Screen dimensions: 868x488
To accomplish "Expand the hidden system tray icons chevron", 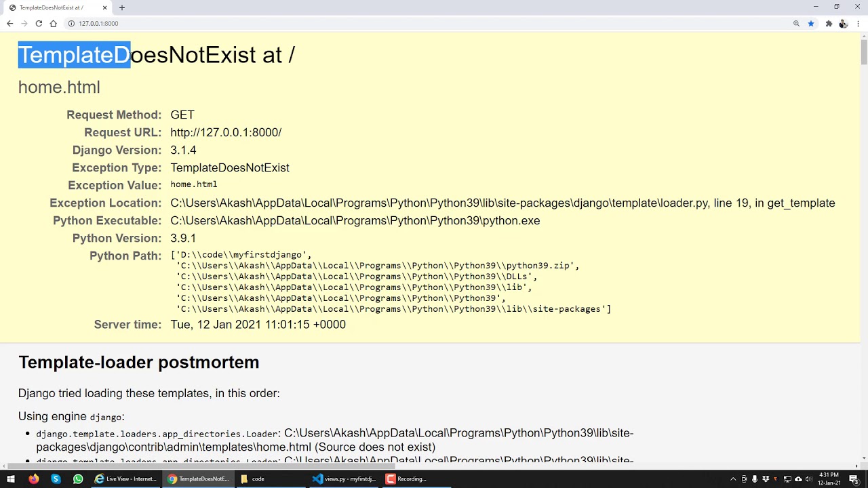I will click(x=733, y=479).
